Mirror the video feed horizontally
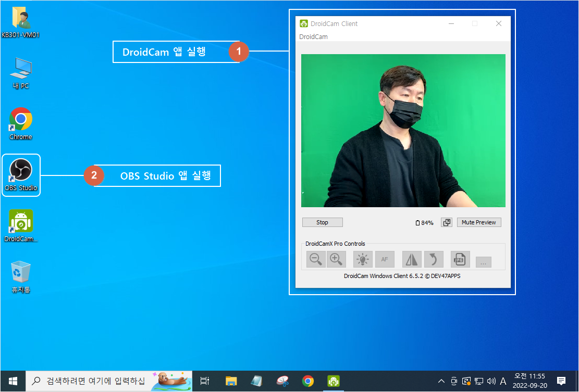This screenshot has width=579, height=392. (411, 259)
